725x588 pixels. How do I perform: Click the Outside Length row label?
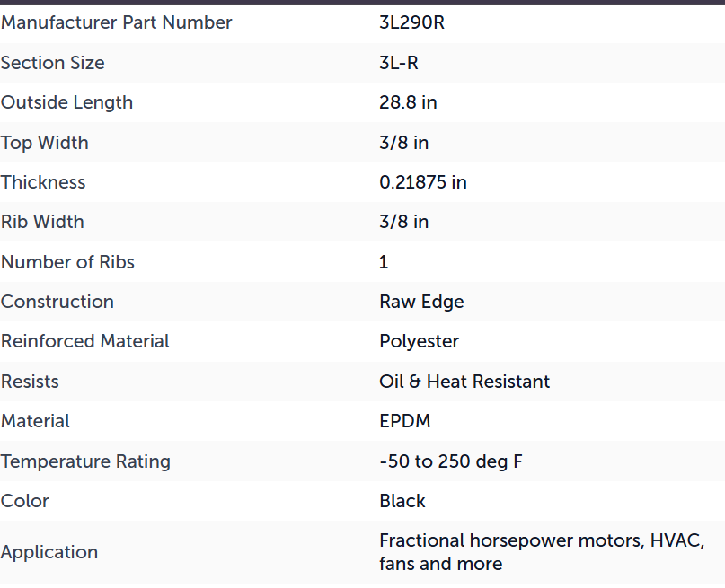tap(67, 102)
